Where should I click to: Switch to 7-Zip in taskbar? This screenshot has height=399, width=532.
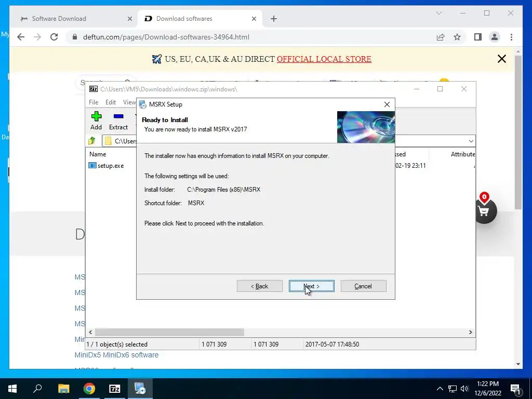click(x=115, y=389)
